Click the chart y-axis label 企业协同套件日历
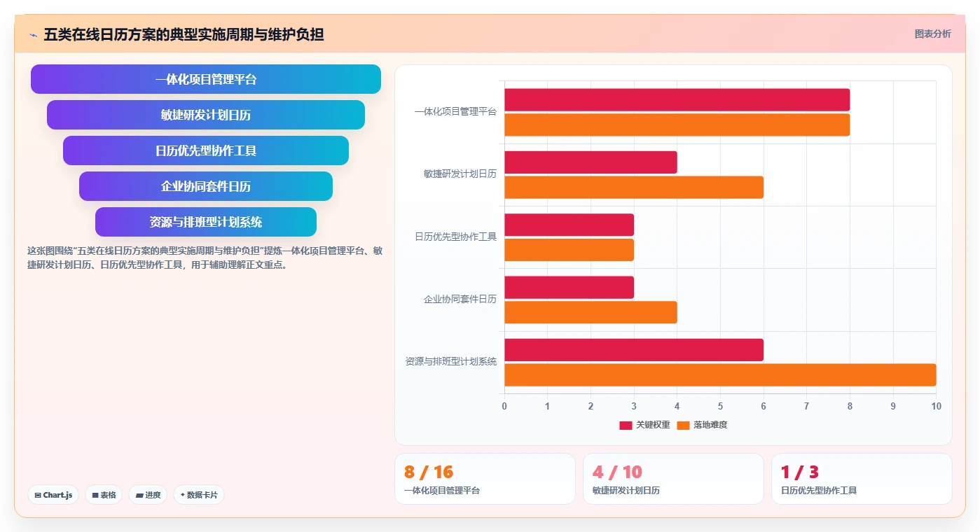Image resolution: width=980 pixels, height=532 pixels. [460, 299]
